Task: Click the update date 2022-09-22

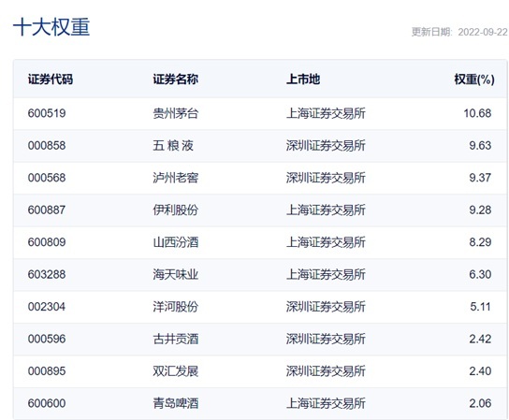Action: click(x=483, y=32)
